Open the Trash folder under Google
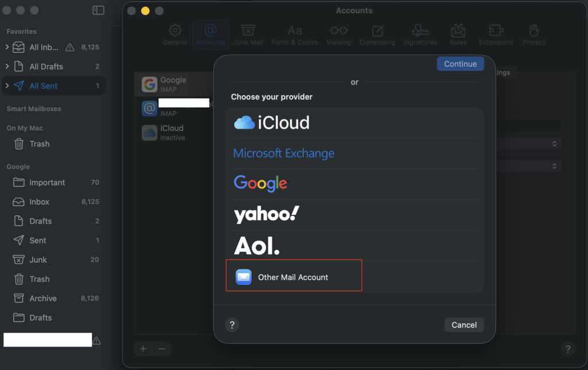This screenshot has height=370, width=588. click(53, 279)
